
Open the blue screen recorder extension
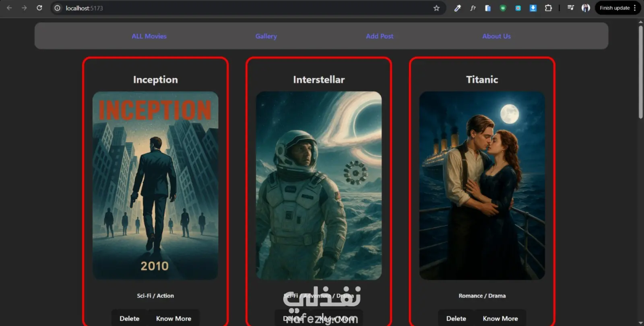click(x=518, y=8)
